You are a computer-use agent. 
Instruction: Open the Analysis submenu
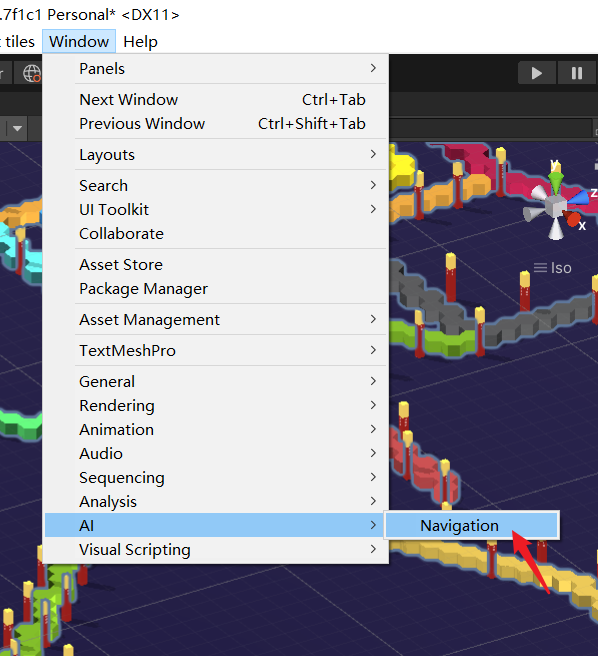click(216, 502)
